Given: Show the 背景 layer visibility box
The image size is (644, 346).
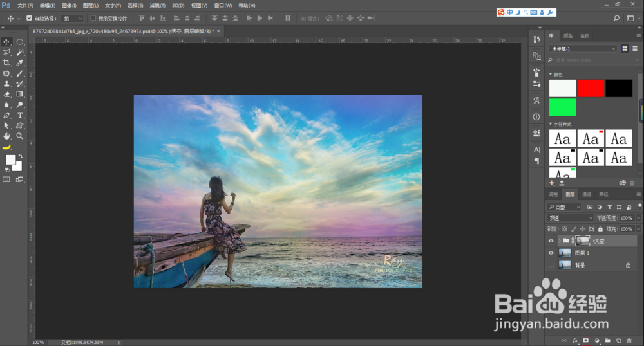Looking at the screenshot, I should point(551,264).
